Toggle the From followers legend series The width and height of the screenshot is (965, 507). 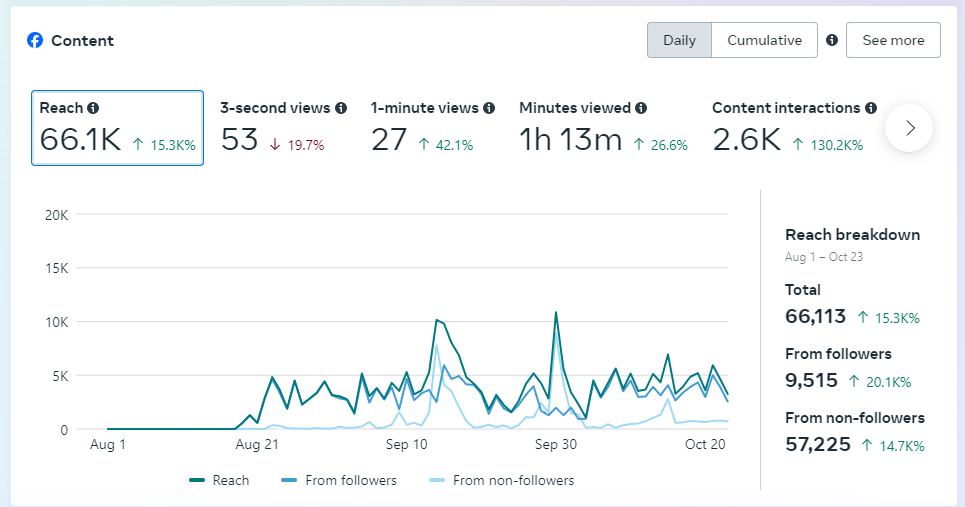coord(339,481)
